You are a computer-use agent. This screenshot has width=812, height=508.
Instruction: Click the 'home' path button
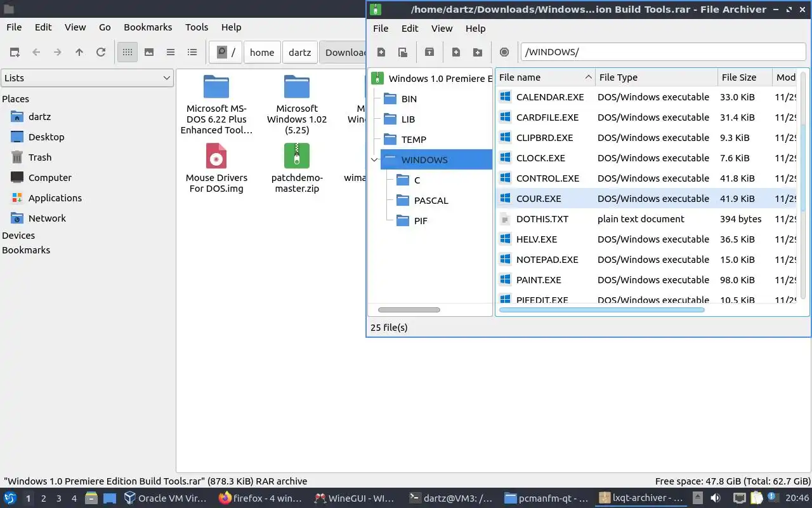tap(262, 52)
